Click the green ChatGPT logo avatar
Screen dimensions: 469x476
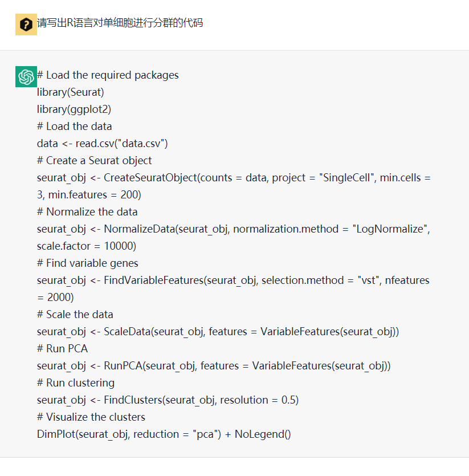26,76
